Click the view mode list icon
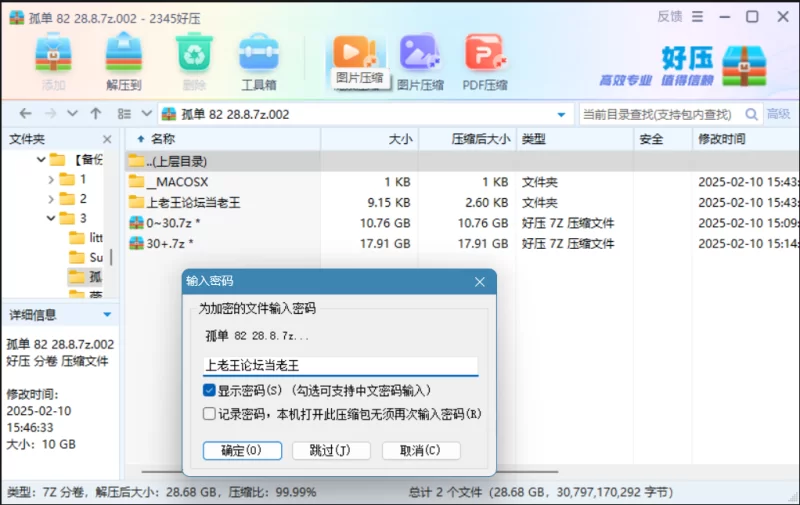The height and width of the screenshot is (505, 800). pos(124,114)
